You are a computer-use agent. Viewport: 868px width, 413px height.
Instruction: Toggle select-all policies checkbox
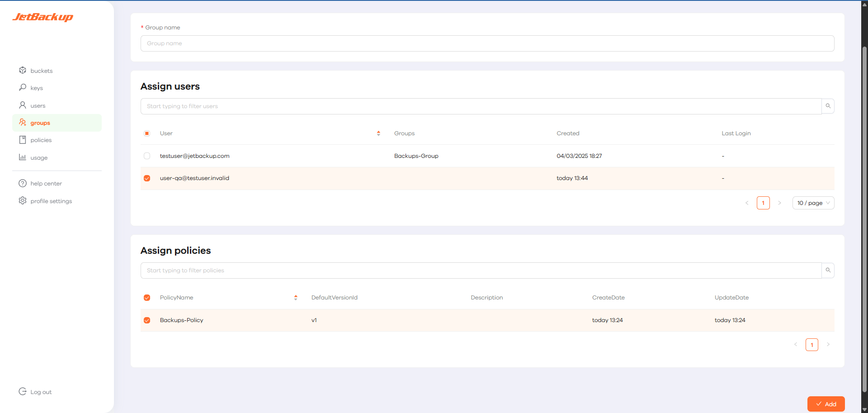pos(147,298)
